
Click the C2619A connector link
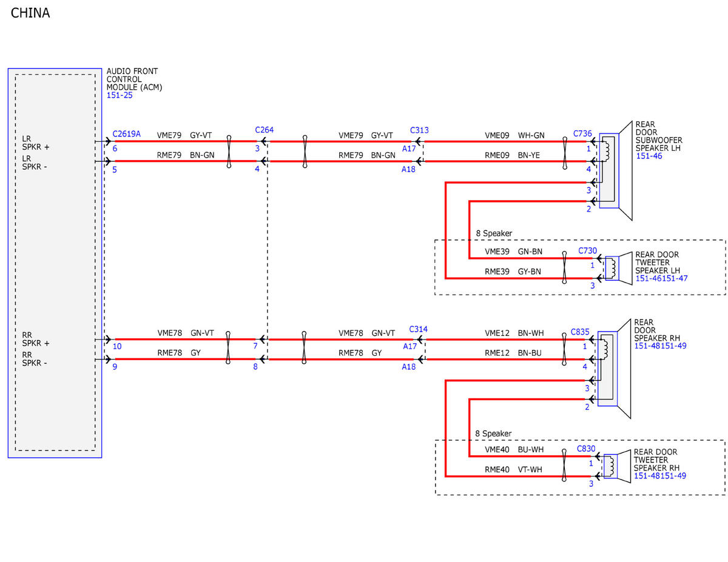[x=127, y=134]
